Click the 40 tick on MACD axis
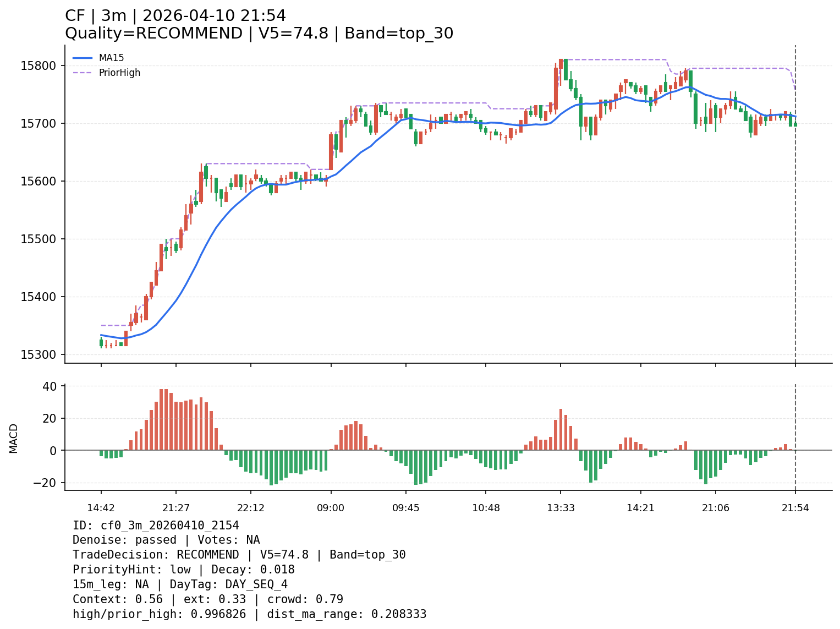This screenshot has width=840, height=629. point(50,387)
